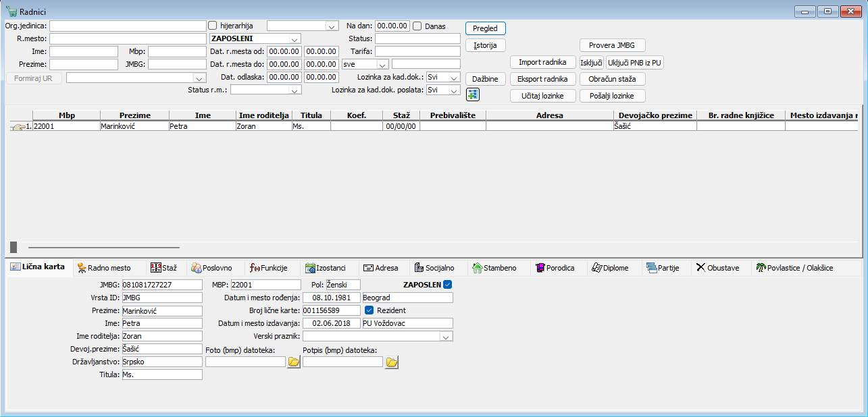This screenshot has height=417, width=868.
Task: Open the Foto (bmp) datoteka folder browser
Action: point(294,362)
